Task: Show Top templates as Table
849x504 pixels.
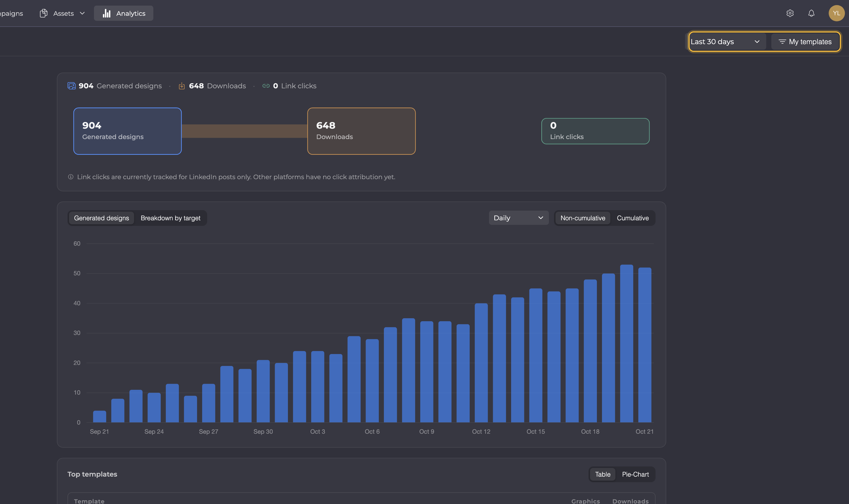Action: pos(603,475)
